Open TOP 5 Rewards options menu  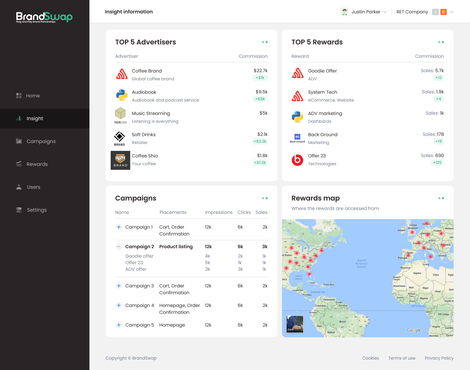pyautogui.click(x=441, y=42)
